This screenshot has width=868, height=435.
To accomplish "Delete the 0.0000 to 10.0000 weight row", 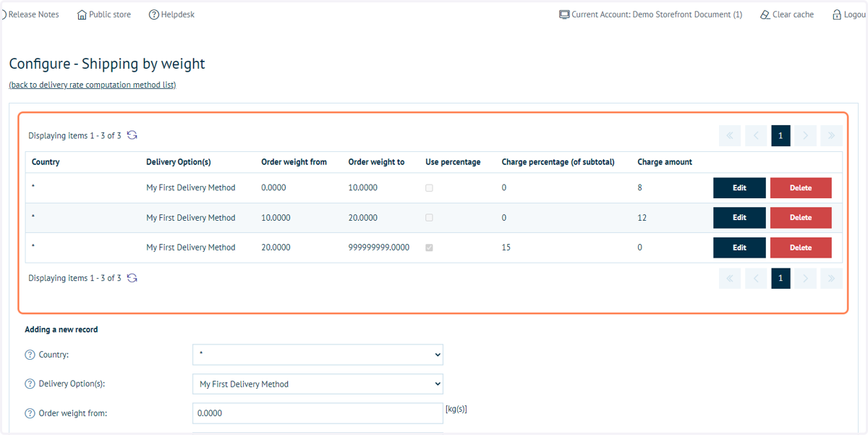I will point(801,187).
